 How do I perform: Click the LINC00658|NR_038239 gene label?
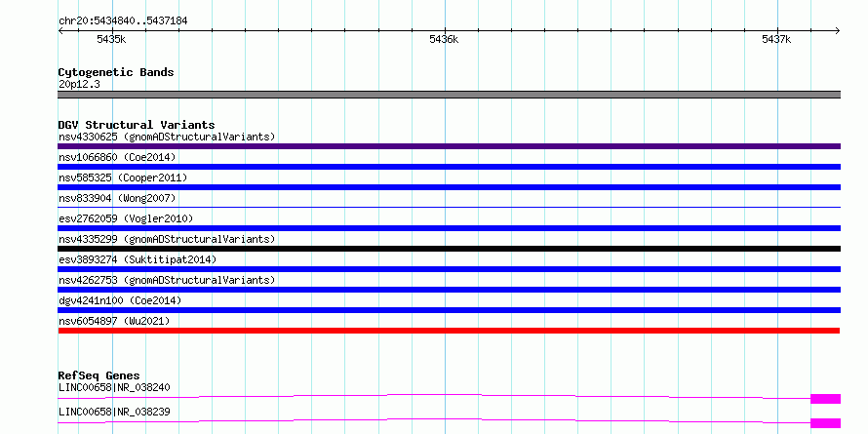pos(114,412)
